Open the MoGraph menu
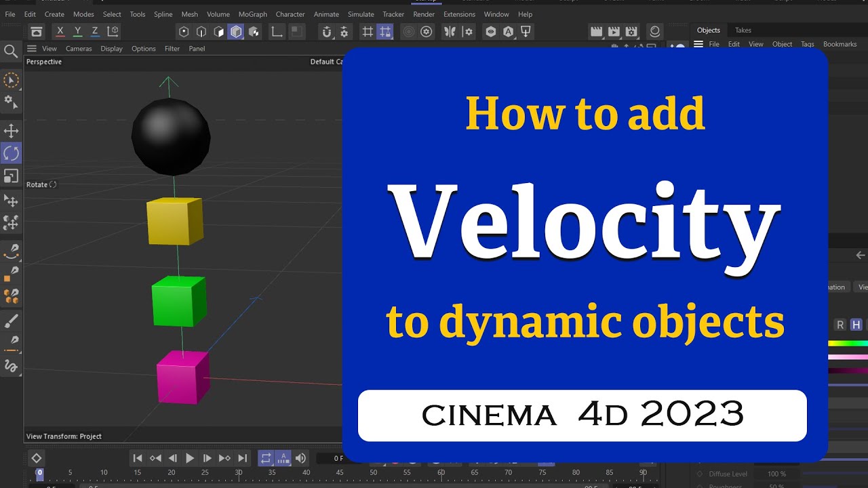The height and width of the screenshot is (488, 868). click(x=253, y=14)
